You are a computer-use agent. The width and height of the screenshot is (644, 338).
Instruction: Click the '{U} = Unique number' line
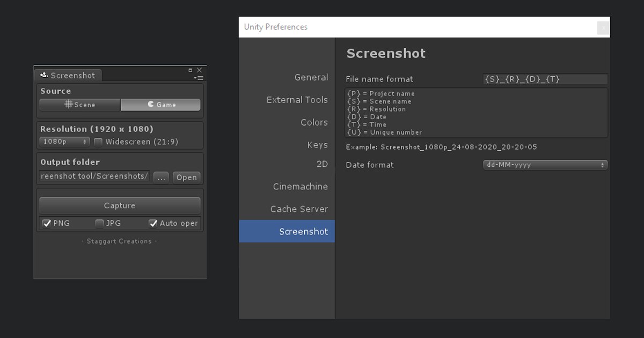pyautogui.click(x=384, y=133)
